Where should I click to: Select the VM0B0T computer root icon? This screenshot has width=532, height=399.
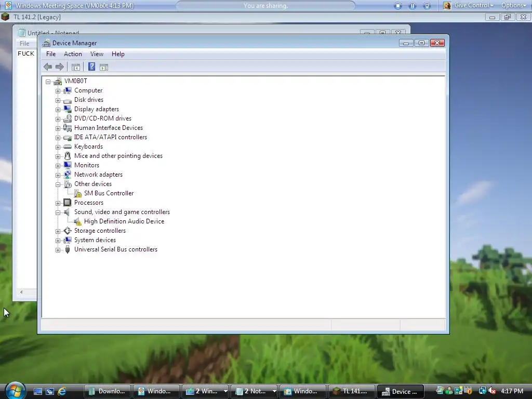[58, 81]
